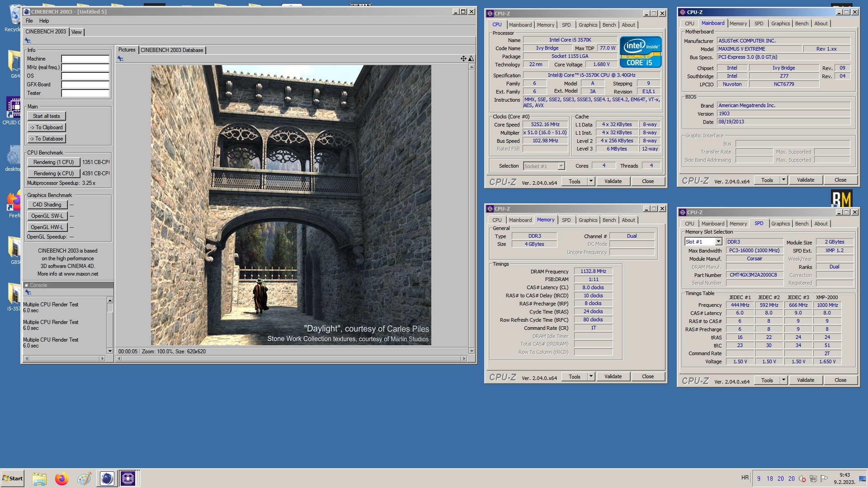Screen dimensions: 868x488
Task: Click the Action Center flag tray icon
Action: (824, 479)
